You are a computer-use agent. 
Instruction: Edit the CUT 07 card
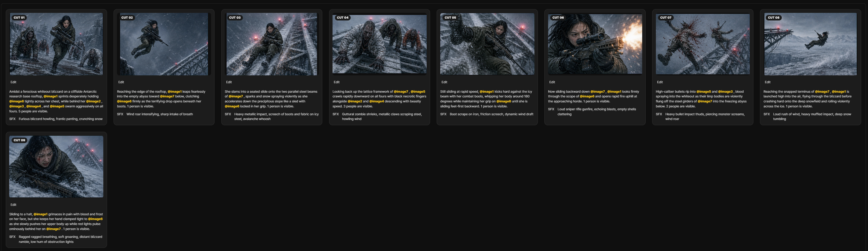(660, 82)
